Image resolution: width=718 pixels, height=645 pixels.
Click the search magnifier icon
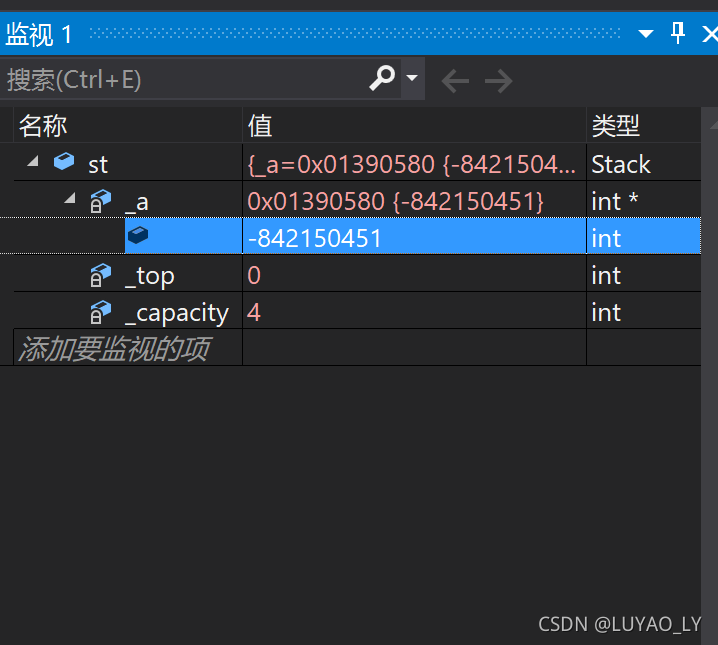pos(382,78)
